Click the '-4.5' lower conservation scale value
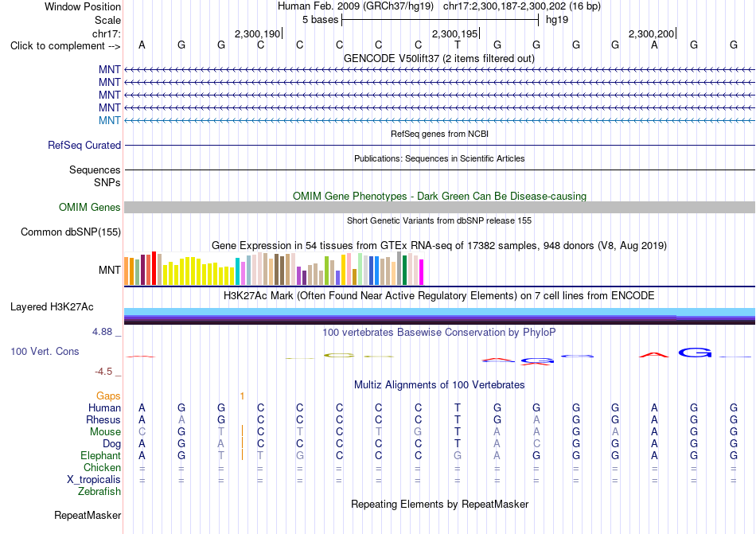This screenshot has height=534, width=756. (x=103, y=372)
